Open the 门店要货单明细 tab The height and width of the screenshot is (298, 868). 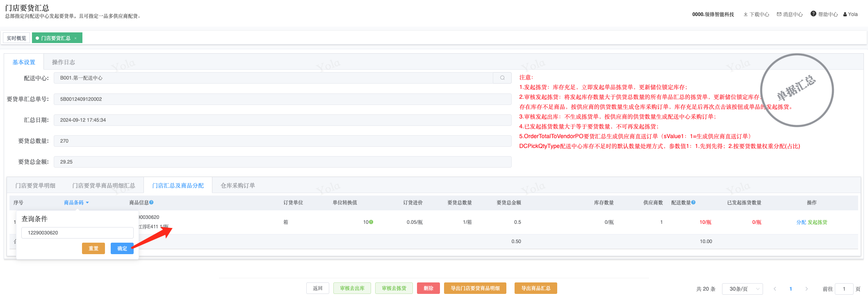tap(35, 186)
